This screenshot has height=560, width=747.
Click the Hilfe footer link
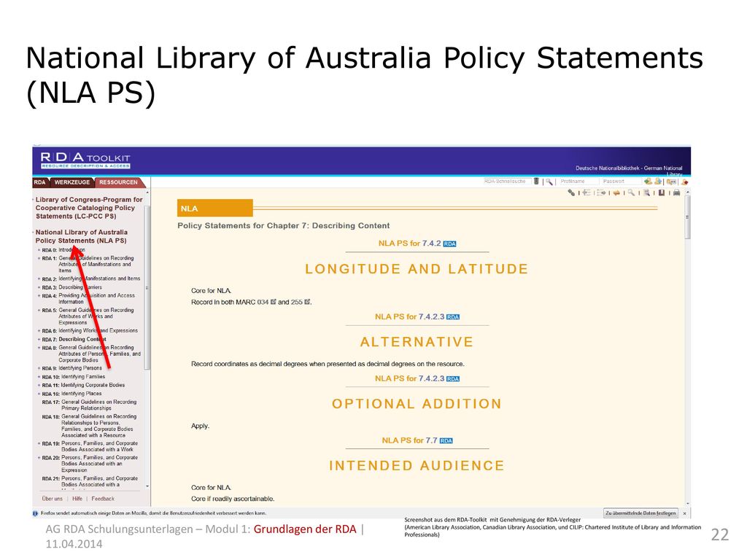(x=77, y=499)
